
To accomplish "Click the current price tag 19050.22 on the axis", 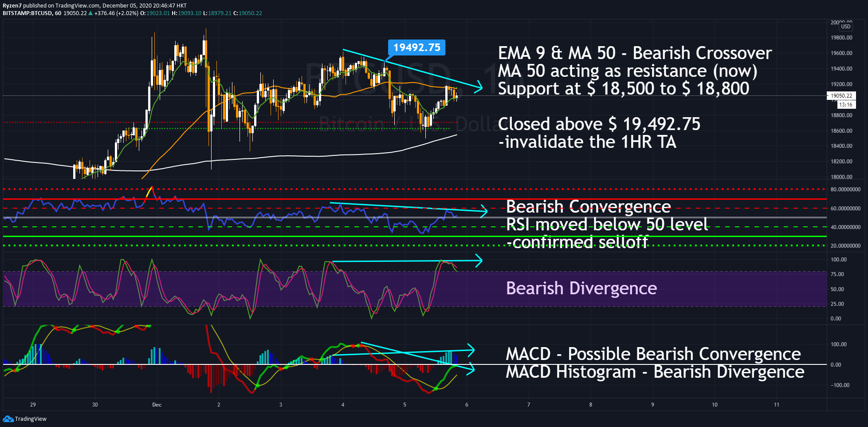I will tap(841, 95).
